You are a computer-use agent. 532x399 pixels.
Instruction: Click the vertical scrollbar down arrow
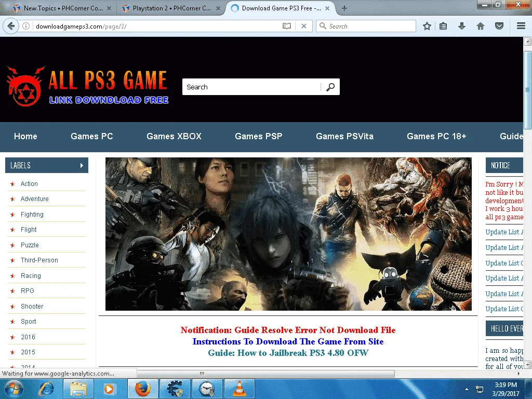pos(528,365)
